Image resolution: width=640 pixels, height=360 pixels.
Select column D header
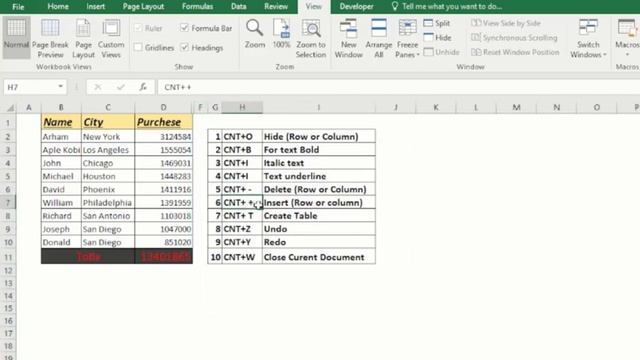pos(163,107)
